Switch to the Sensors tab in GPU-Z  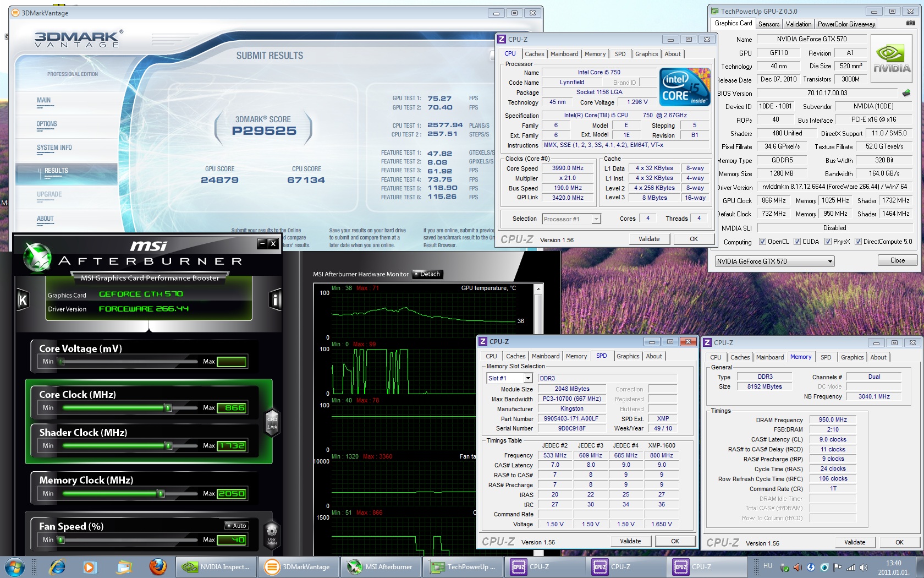tap(768, 24)
